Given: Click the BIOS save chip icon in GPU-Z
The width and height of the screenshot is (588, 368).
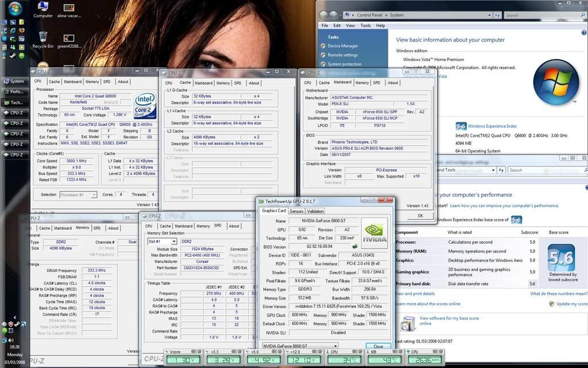Looking at the screenshot, I should [x=354, y=246].
